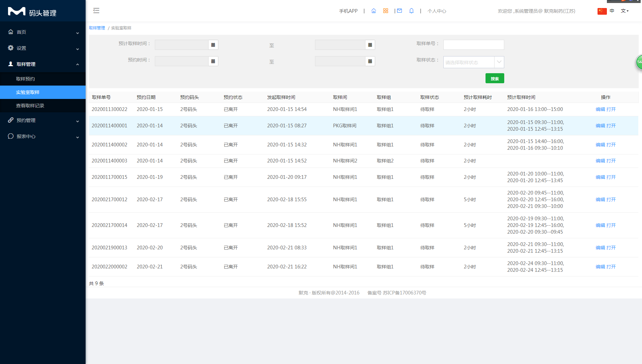Open calendar for 预约时间 start date
This screenshot has height=364, width=642.
click(213, 61)
